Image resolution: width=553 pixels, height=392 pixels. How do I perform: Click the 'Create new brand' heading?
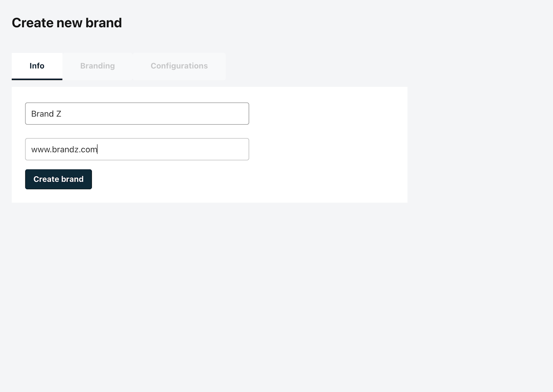click(67, 23)
